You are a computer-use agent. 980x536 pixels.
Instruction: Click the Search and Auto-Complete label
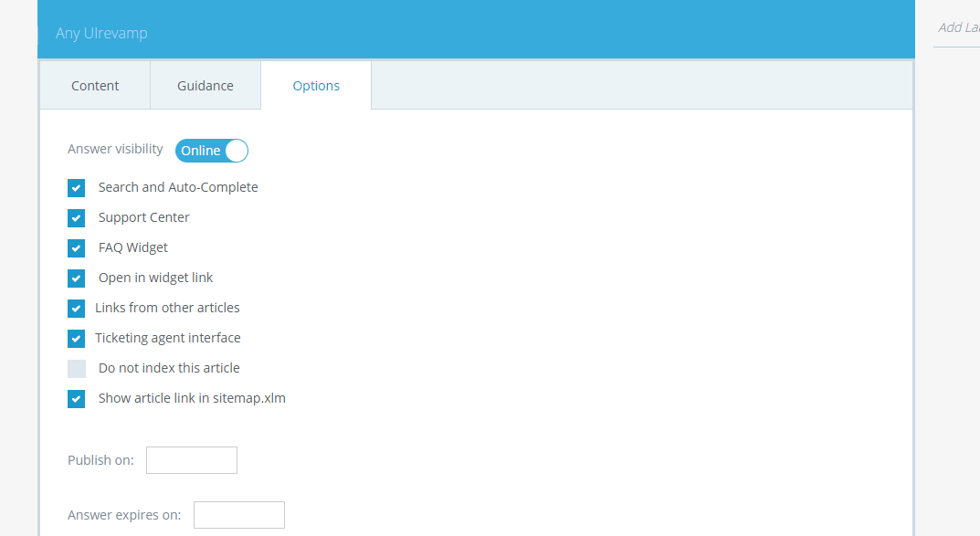coord(178,187)
